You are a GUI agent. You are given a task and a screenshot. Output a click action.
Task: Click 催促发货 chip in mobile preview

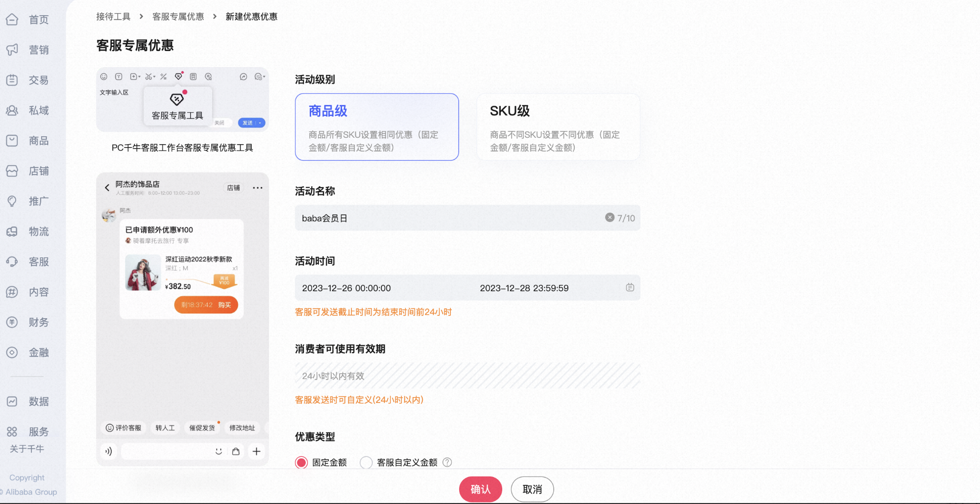[202, 428]
